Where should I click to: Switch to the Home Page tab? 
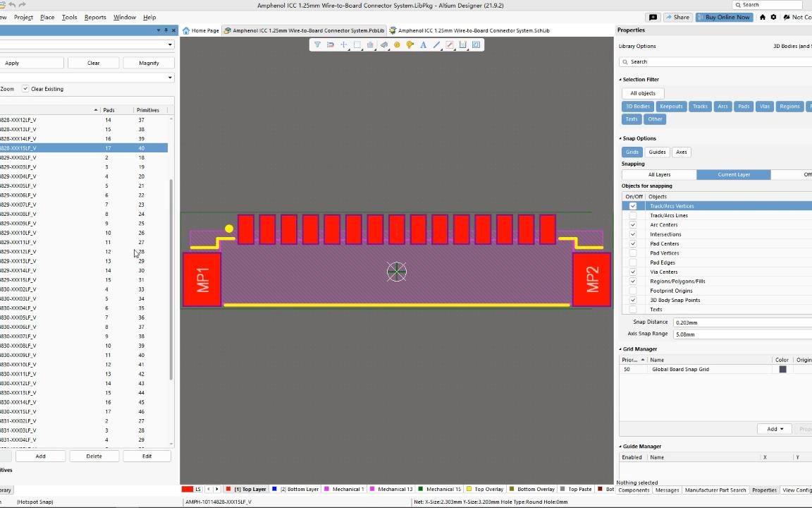(x=200, y=30)
